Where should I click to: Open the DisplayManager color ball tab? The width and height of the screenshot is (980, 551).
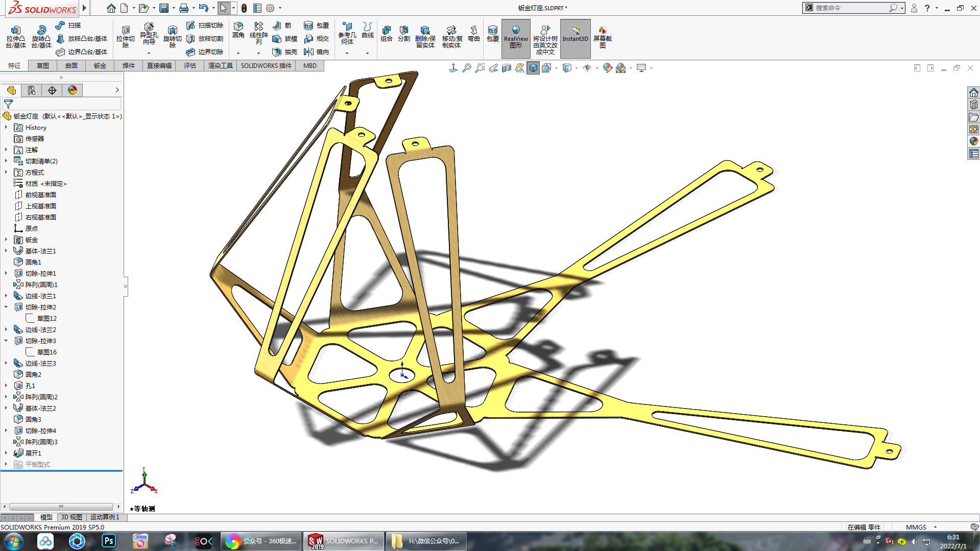point(73,90)
